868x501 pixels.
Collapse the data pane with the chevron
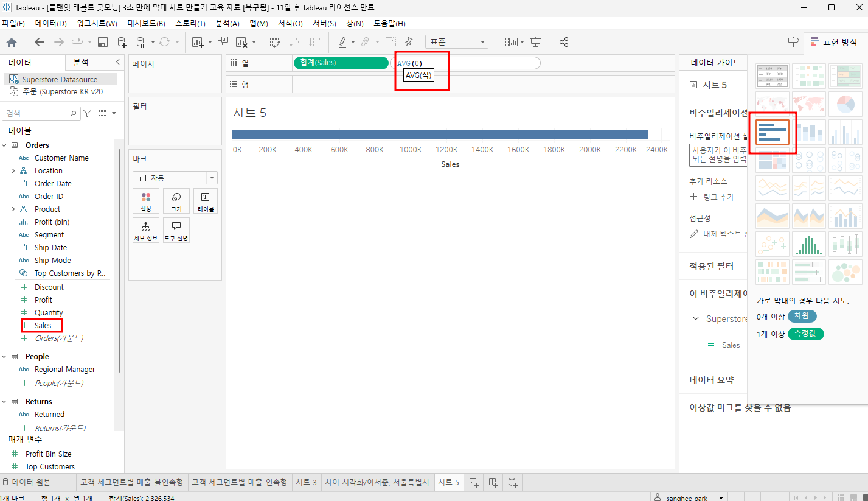point(117,62)
